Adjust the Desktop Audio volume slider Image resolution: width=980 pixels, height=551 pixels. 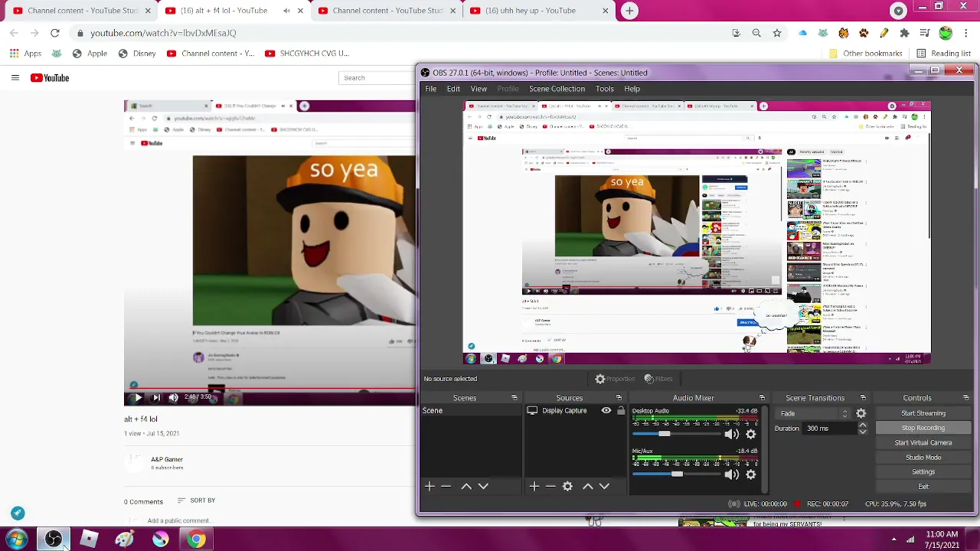coord(676,434)
